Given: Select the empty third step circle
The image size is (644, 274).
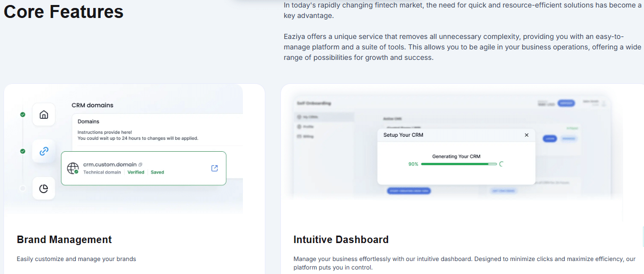Looking at the screenshot, I should click(x=22, y=188).
